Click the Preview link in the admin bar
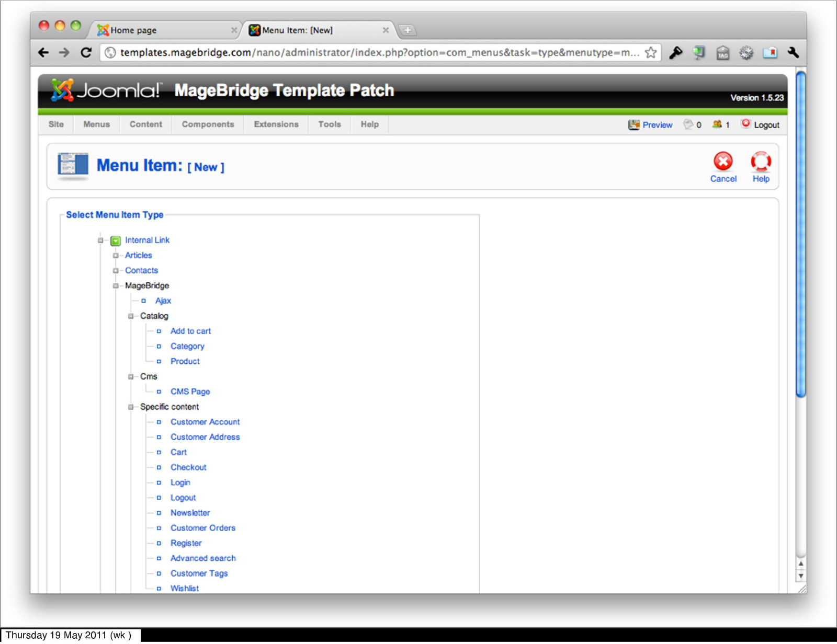Image resolution: width=837 pixels, height=644 pixels. pyautogui.click(x=657, y=125)
